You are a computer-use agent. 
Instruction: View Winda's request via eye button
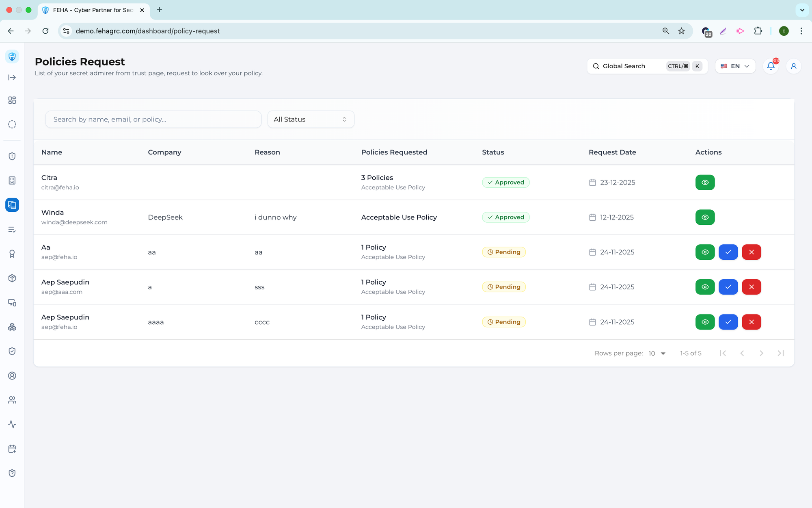click(x=705, y=217)
